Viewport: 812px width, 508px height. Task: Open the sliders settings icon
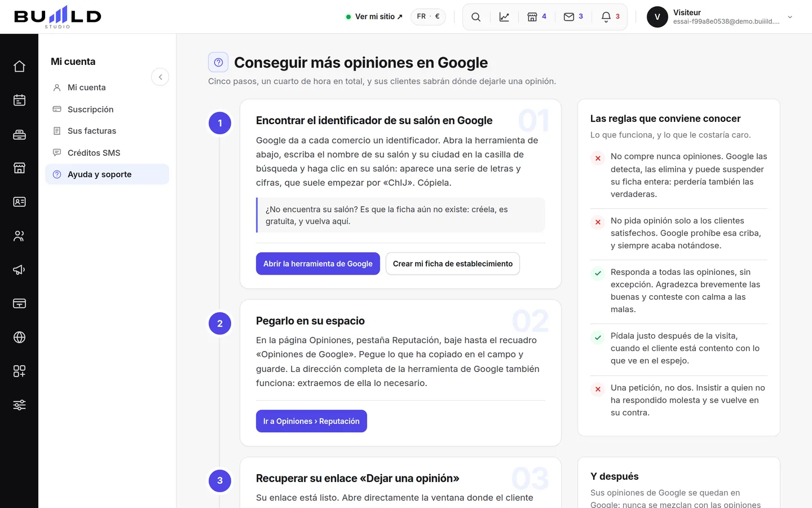pyautogui.click(x=19, y=405)
